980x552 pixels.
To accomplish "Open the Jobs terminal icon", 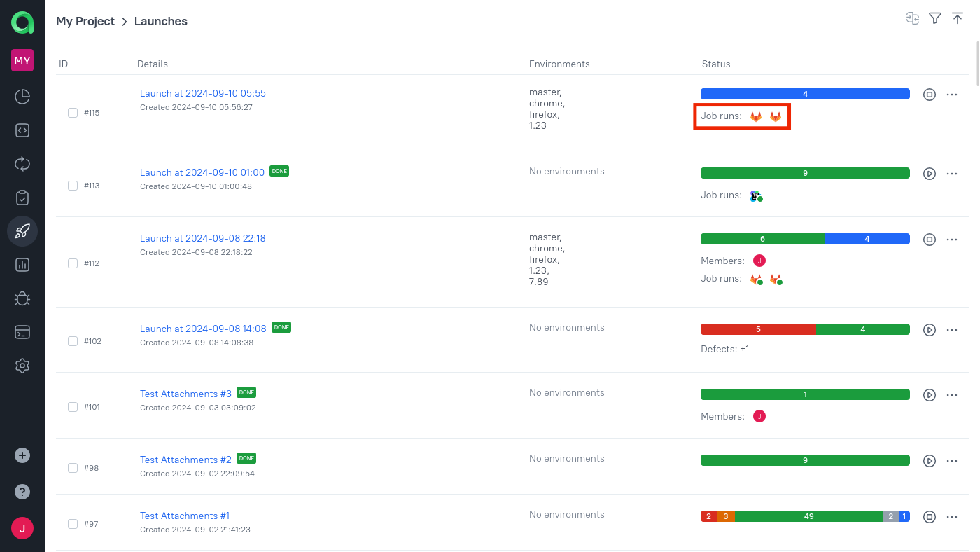I will tap(22, 332).
